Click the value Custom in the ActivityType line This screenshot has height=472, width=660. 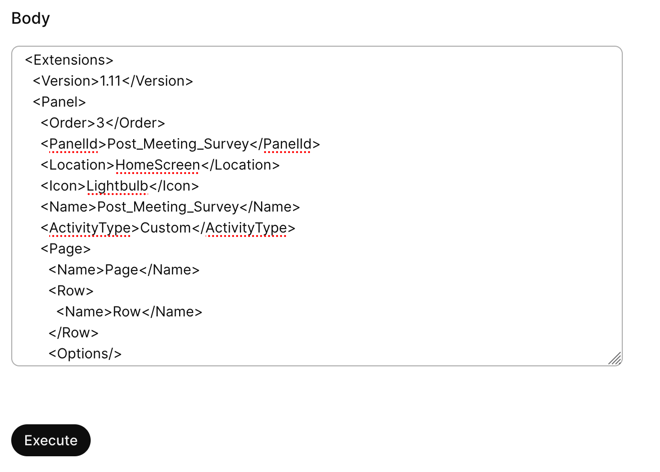[165, 228]
